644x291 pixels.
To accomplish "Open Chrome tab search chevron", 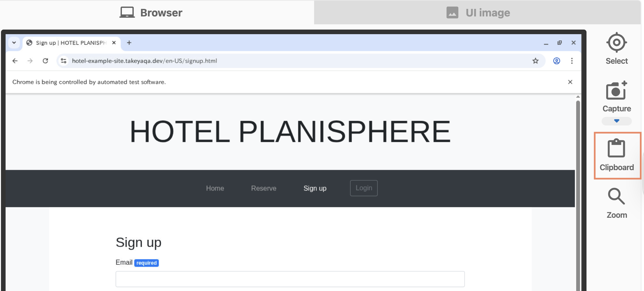I will coord(14,43).
